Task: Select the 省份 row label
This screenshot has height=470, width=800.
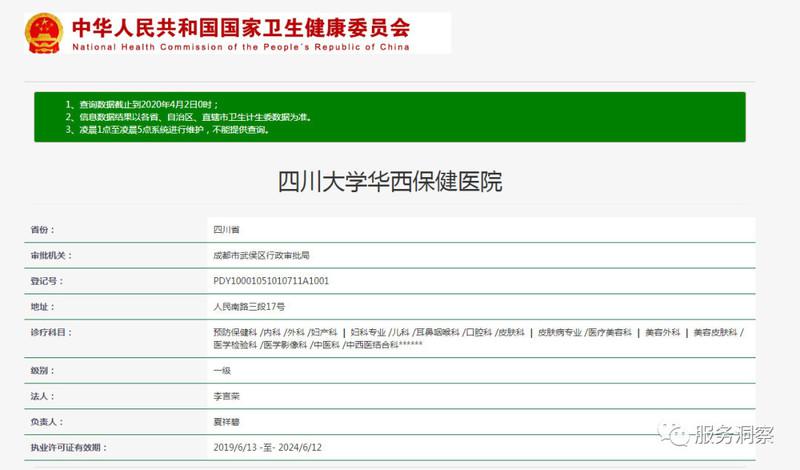Action: (x=45, y=230)
